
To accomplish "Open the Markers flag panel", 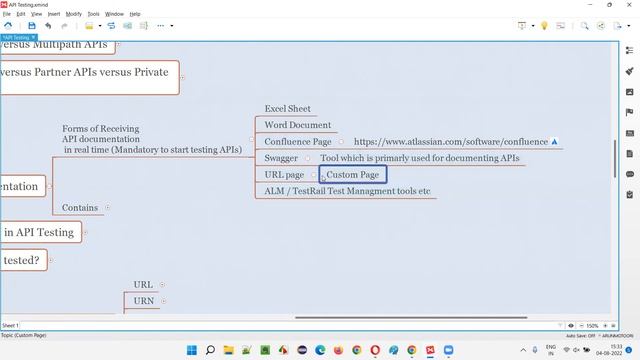I will pyautogui.click(x=629, y=112).
